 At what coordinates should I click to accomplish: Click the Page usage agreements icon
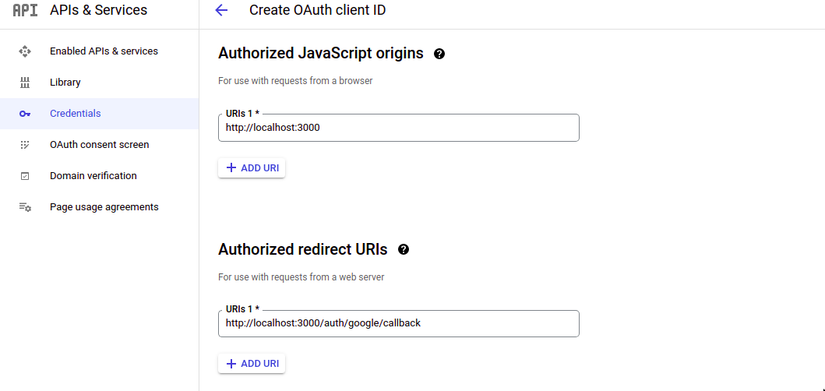pyautogui.click(x=25, y=207)
